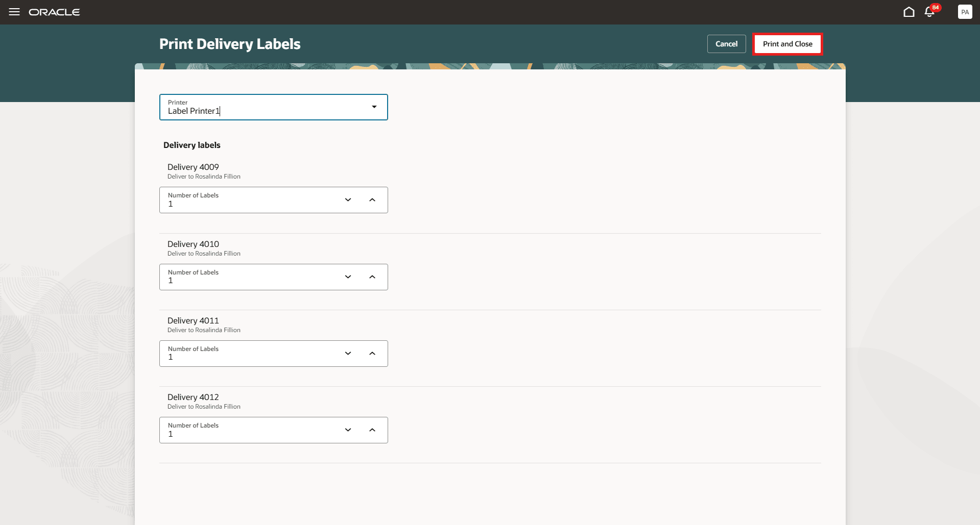The height and width of the screenshot is (525, 980).
Task: Go to the Home page icon
Action: pyautogui.click(x=909, y=12)
